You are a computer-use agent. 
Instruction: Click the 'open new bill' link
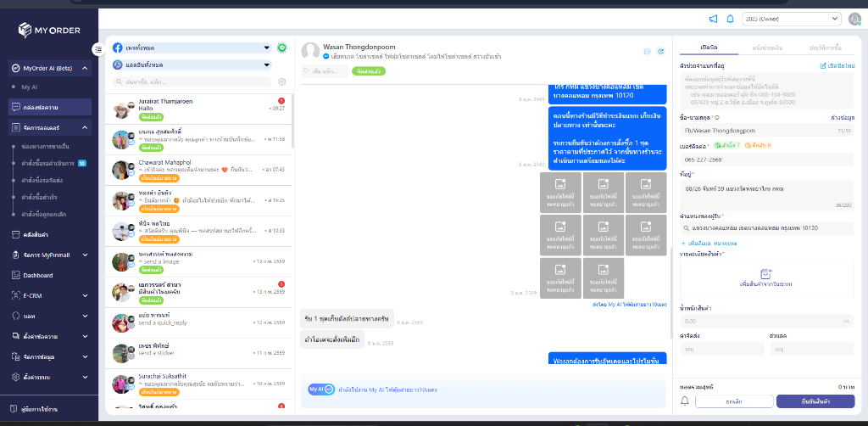[837, 66]
